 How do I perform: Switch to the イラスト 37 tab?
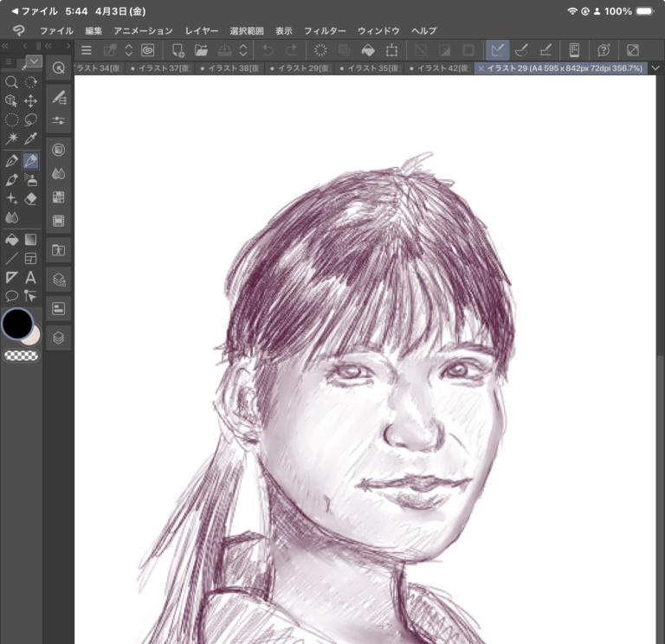[x=160, y=68]
